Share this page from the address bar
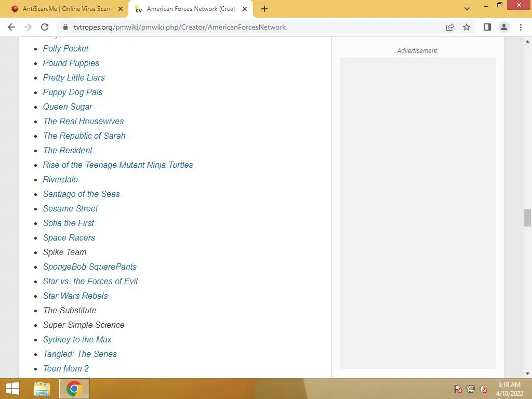The image size is (532, 399). pos(450,27)
